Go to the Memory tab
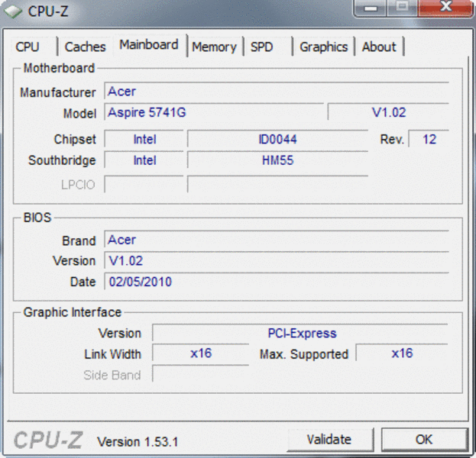 215,47
